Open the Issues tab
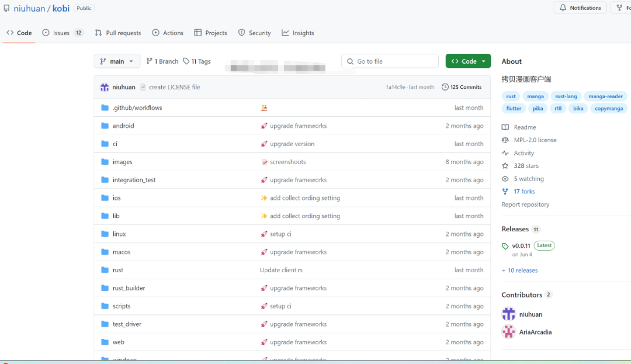The height and width of the screenshot is (364, 631). [63, 33]
